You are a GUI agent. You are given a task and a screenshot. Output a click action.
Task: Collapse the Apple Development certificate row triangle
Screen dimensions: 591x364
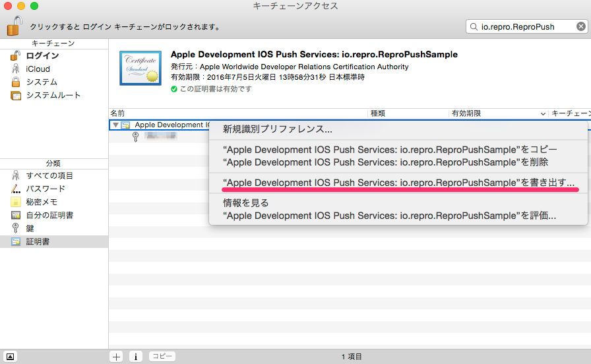115,125
